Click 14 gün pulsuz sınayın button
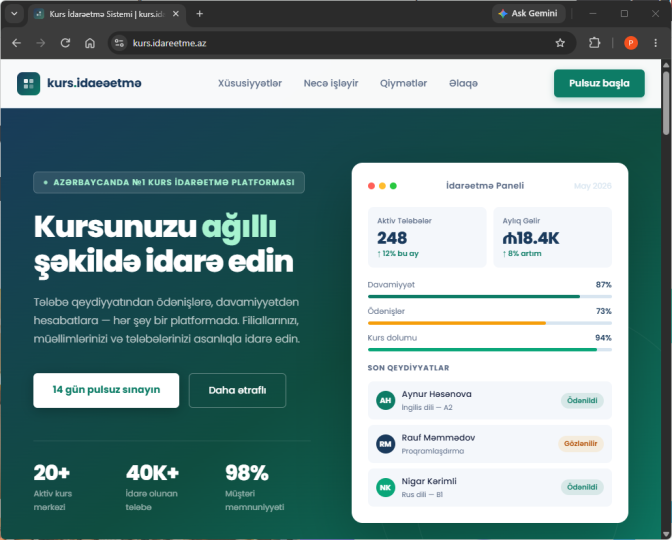Image resolution: width=672 pixels, height=540 pixels. [106, 390]
